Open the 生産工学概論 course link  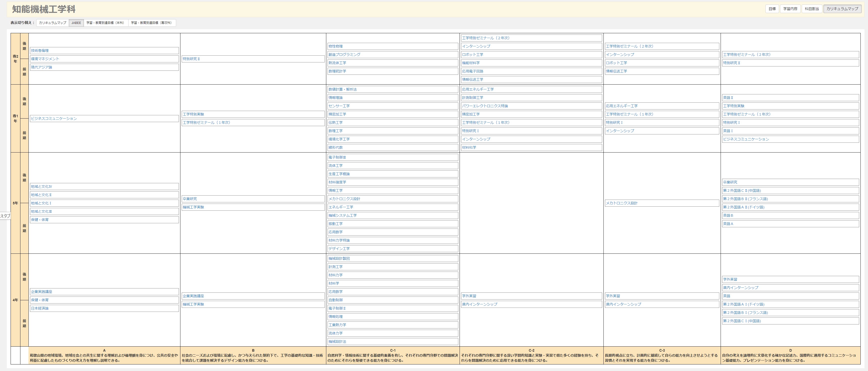click(x=339, y=174)
